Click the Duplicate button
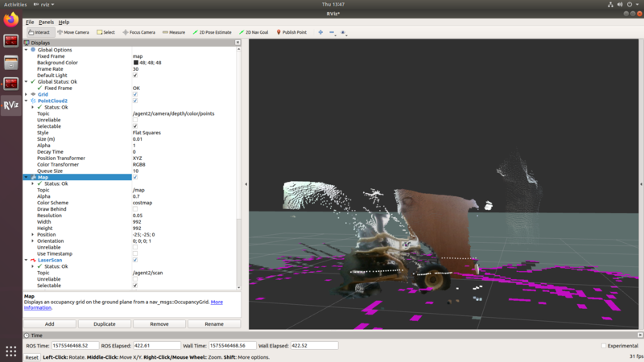This screenshot has width=644, height=362. click(x=104, y=323)
